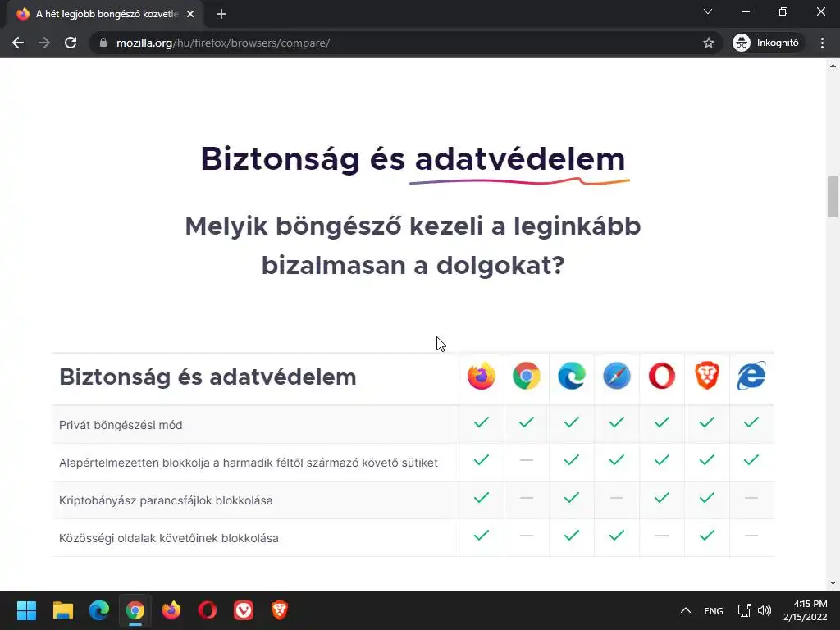The width and height of the screenshot is (840, 630).
Task: Click the 'Melyik böngésző kezeli' subtitle text
Action: [413, 245]
